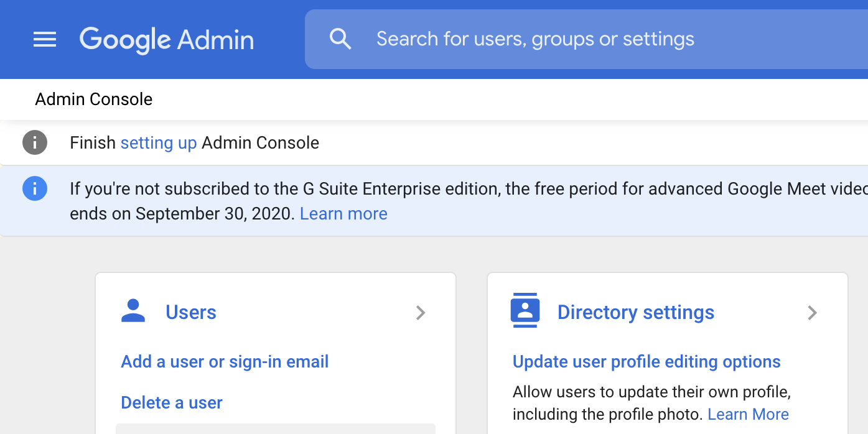
Task: Open Directory settings via its heading
Action: [x=635, y=312]
